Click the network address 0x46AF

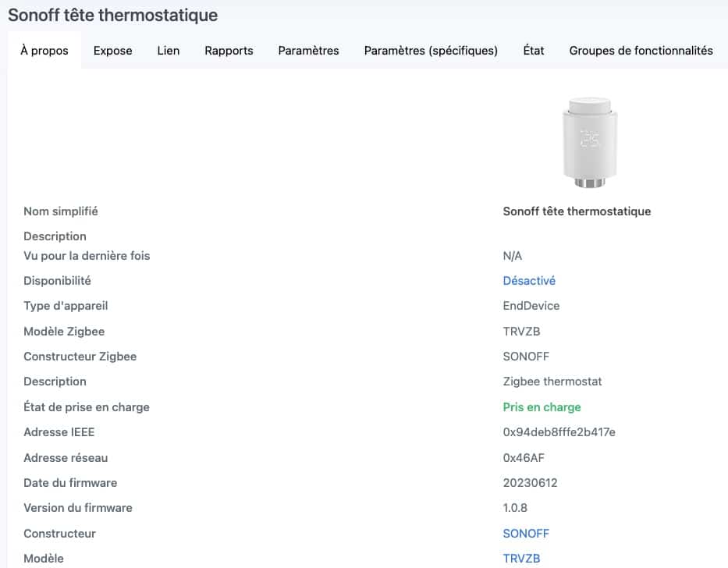tap(524, 457)
